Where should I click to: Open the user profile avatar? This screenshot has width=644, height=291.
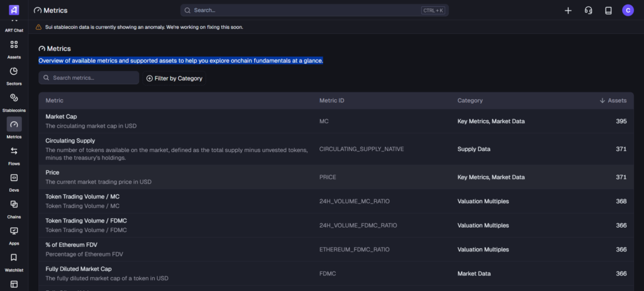click(628, 10)
